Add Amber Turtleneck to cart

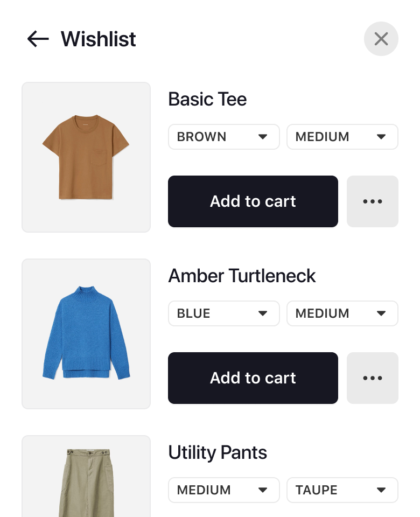[253, 378]
